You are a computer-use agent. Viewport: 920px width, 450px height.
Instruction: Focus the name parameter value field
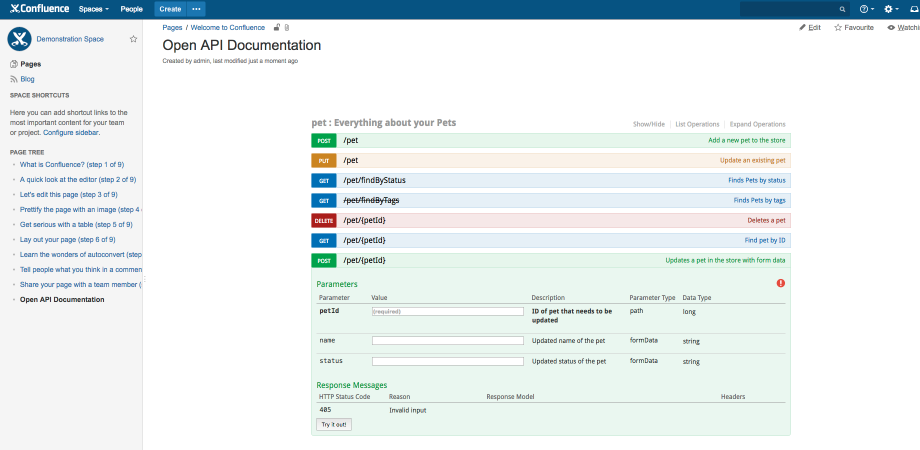tap(448, 340)
